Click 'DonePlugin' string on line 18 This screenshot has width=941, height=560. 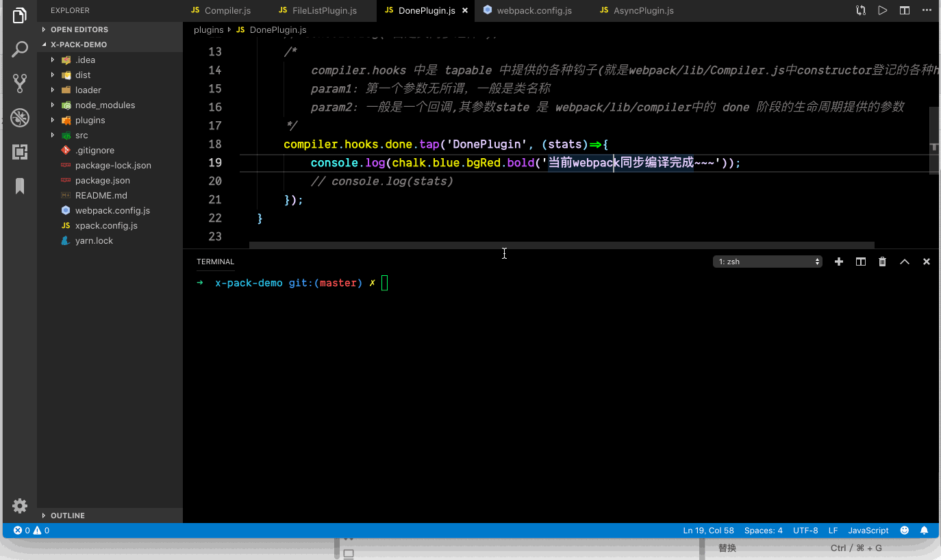(487, 144)
